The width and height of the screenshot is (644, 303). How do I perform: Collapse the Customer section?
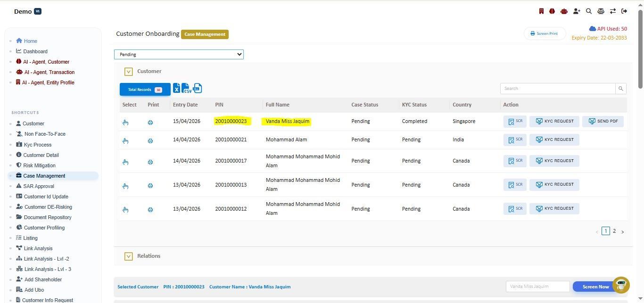(128, 72)
